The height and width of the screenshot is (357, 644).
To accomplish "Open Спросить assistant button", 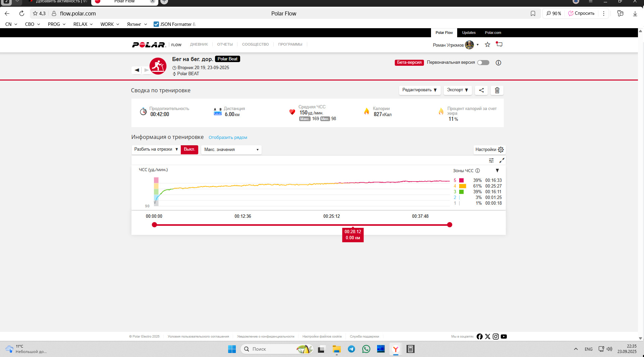I will (x=581, y=13).
